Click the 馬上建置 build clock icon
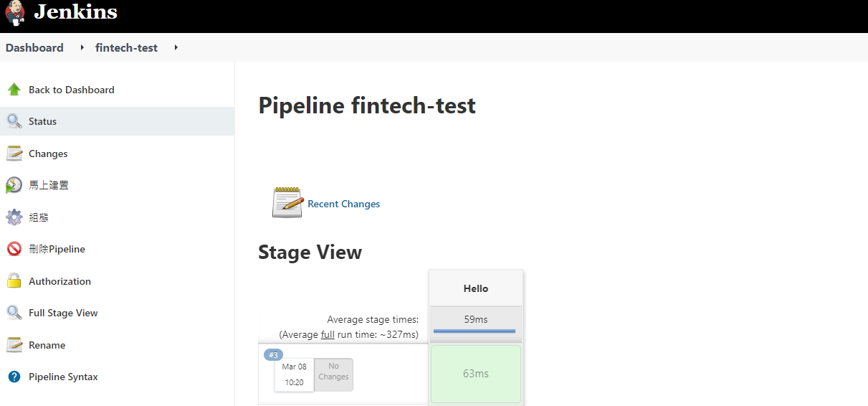 [14, 185]
